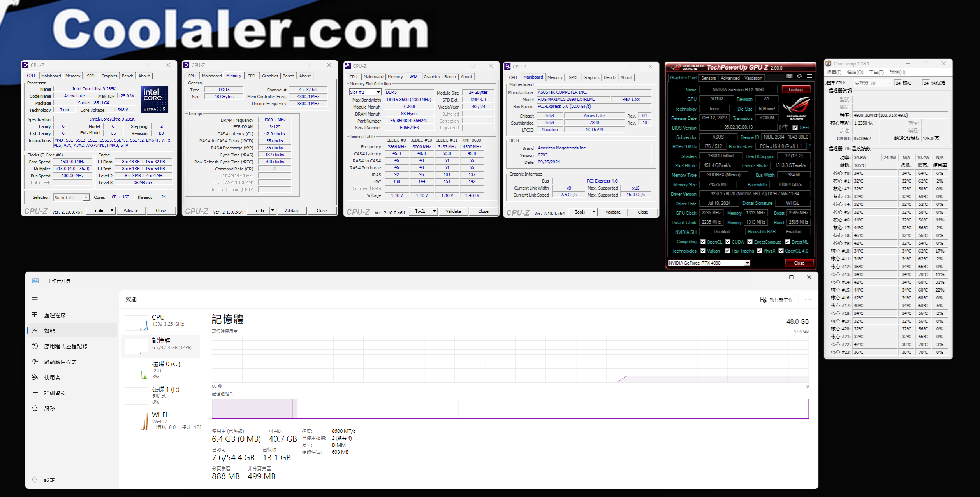Expand Tools dropdown arrow in CPU-Z SPD window
Viewport: 980px width, 497px height.
435,211
